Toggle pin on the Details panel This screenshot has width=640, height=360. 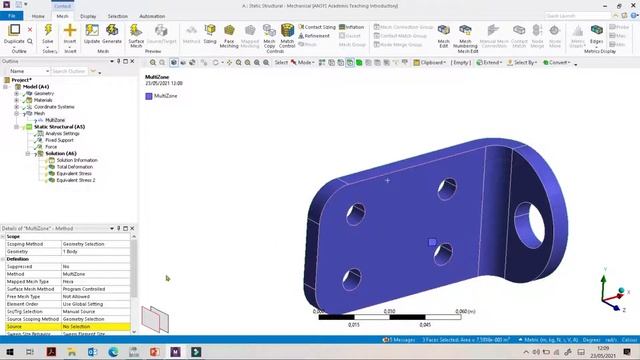tap(119, 229)
